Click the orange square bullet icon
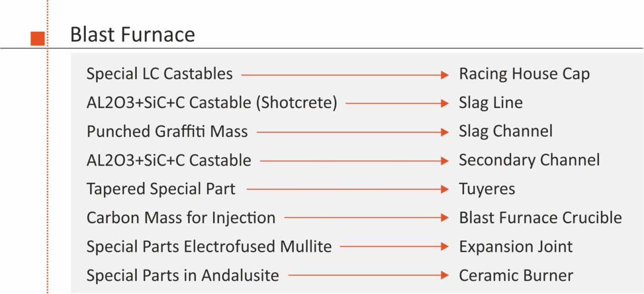 click(x=38, y=38)
